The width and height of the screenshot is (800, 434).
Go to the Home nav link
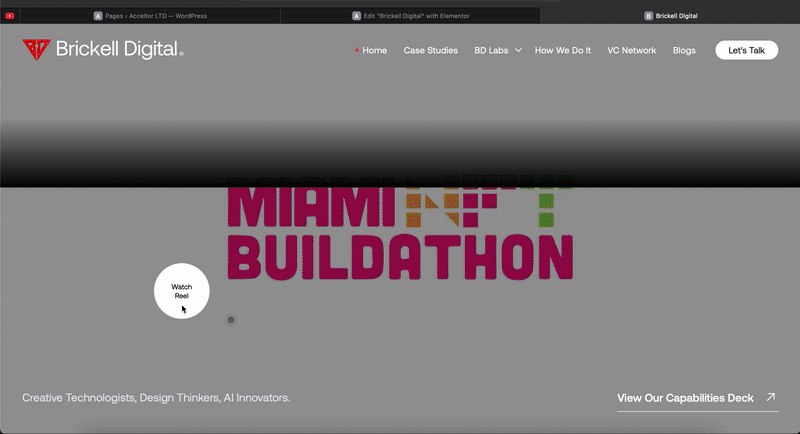click(374, 50)
